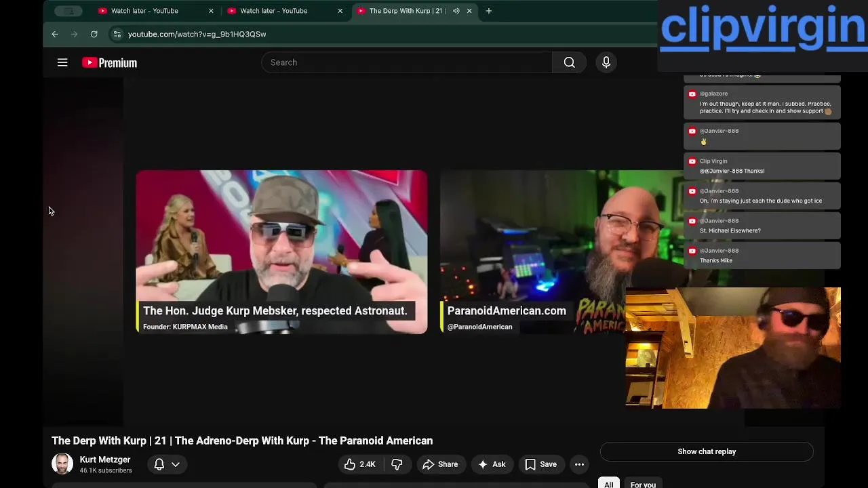This screenshot has height=488, width=868.
Task: Click the 46.1K subscribers text
Action: click(x=106, y=470)
